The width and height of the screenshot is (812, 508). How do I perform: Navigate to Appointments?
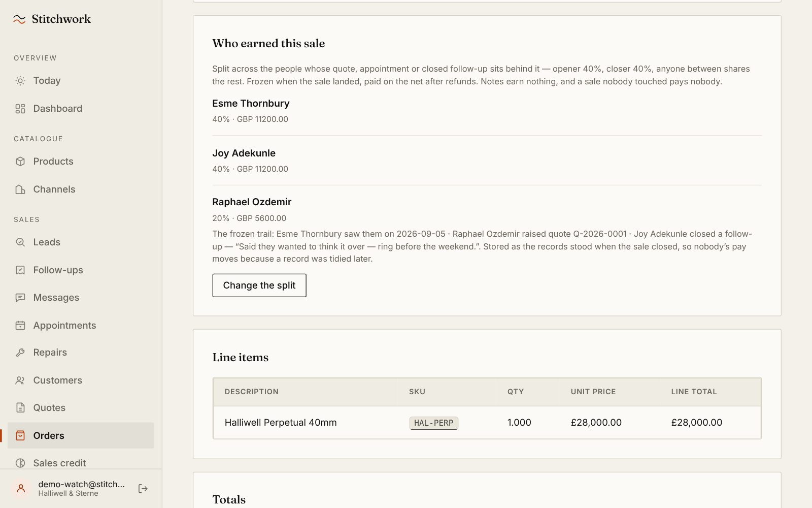(81, 326)
